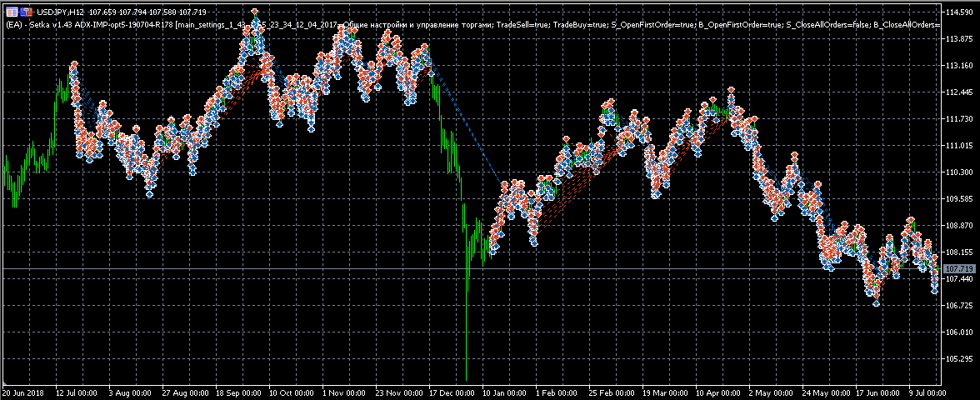Click the table-style icon before USDJPY,H12

[12, 12]
